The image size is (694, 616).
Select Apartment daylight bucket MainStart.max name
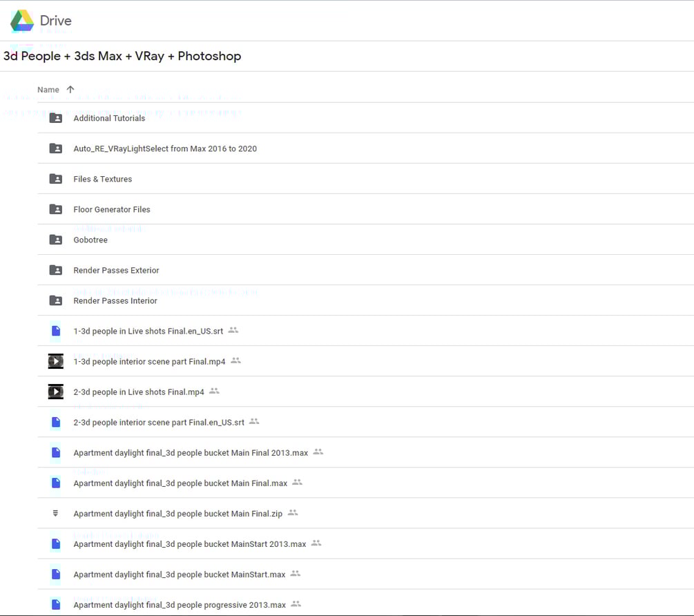tap(180, 575)
